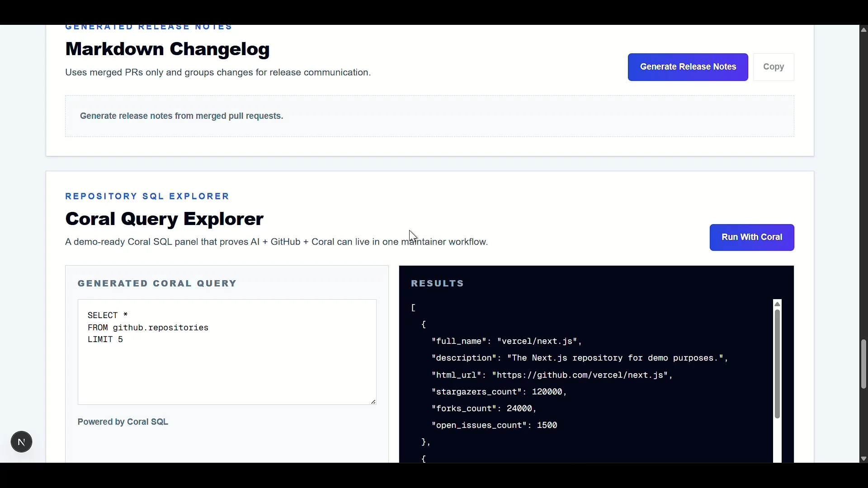The image size is (868, 488).
Task: Click the 'FROM github.repositories' query line
Action: (148, 328)
